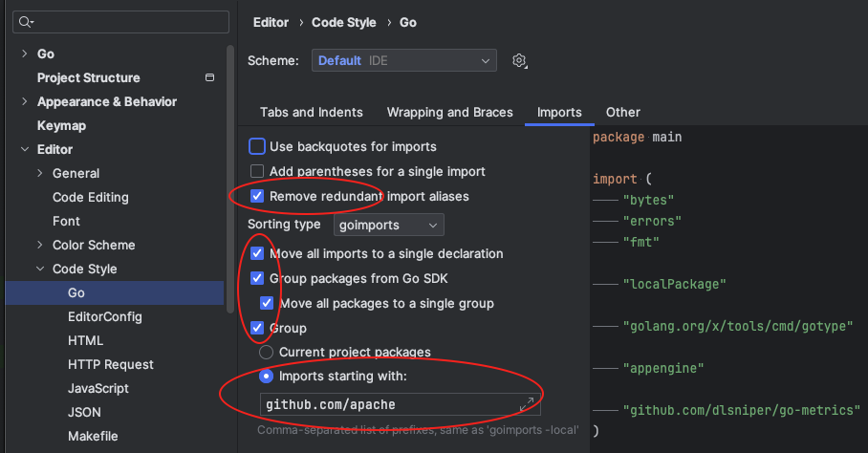This screenshot has width=868, height=453.
Task: Enable Use backquotes for imports
Action: (257, 146)
